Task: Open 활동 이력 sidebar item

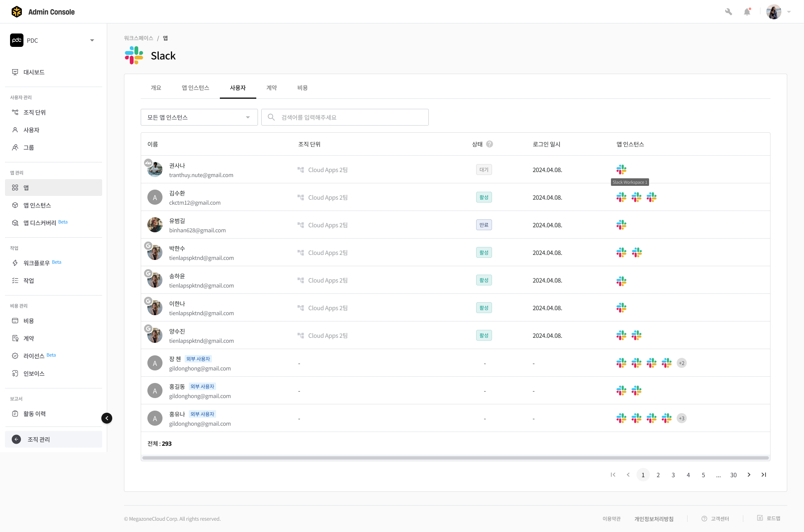Action: pyautogui.click(x=54, y=414)
